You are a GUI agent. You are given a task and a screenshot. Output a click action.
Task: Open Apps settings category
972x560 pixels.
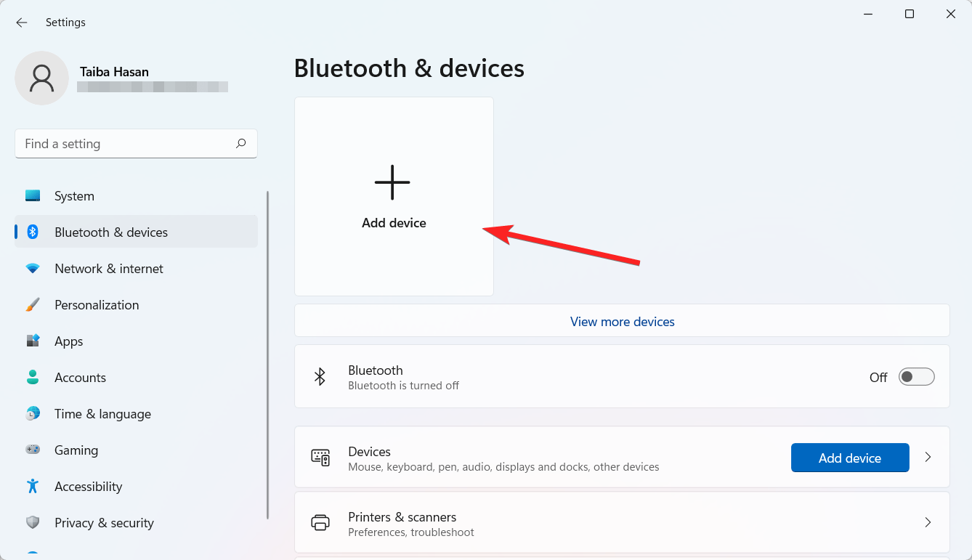(x=136, y=341)
